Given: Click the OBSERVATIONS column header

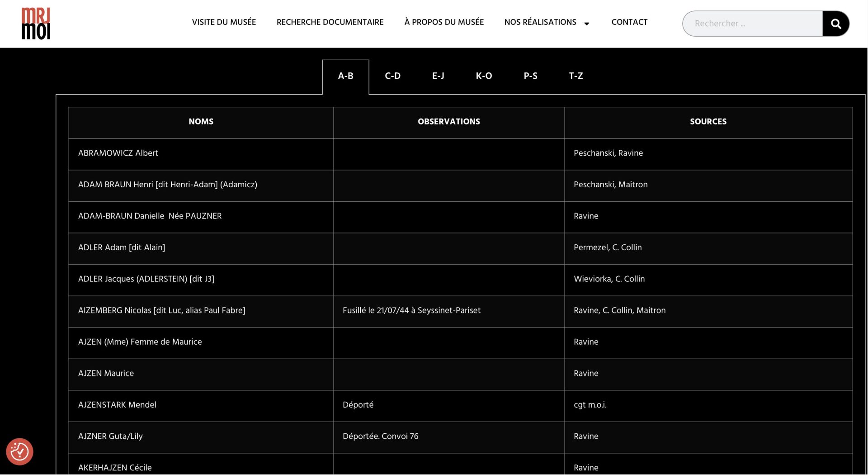Looking at the screenshot, I should 448,122.
